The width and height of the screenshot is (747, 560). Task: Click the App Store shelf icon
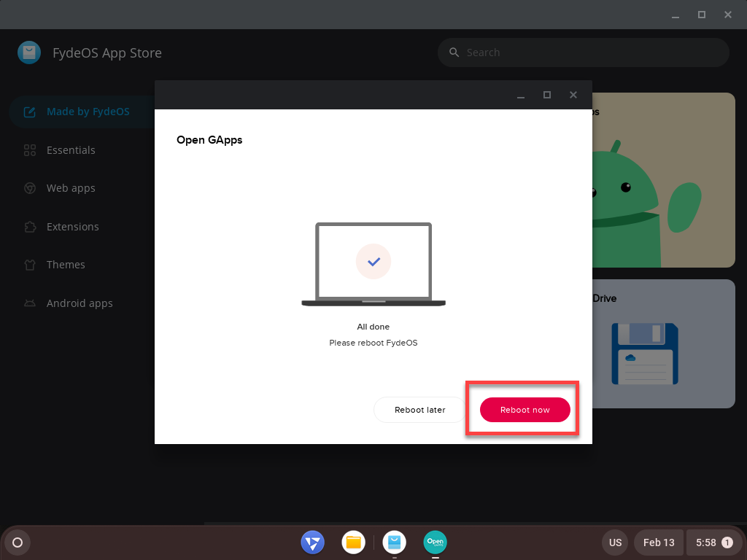pos(395,542)
